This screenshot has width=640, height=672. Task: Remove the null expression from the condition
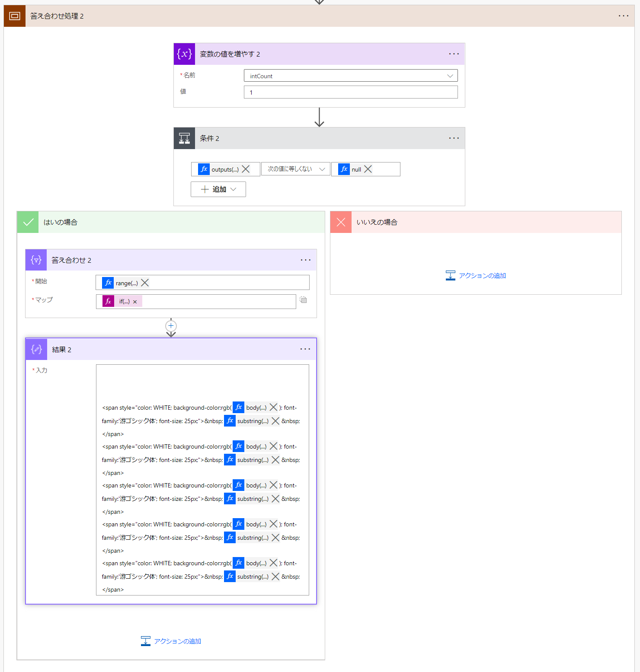(x=368, y=169)
